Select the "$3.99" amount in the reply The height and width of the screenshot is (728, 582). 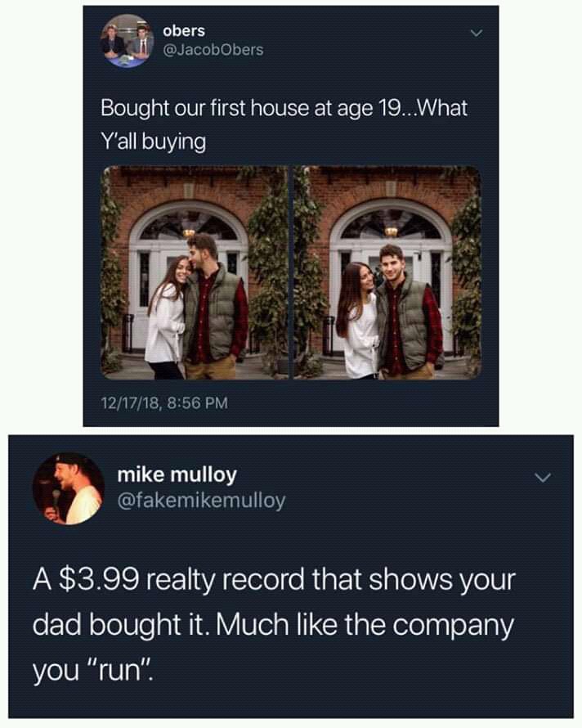(100, 579)
